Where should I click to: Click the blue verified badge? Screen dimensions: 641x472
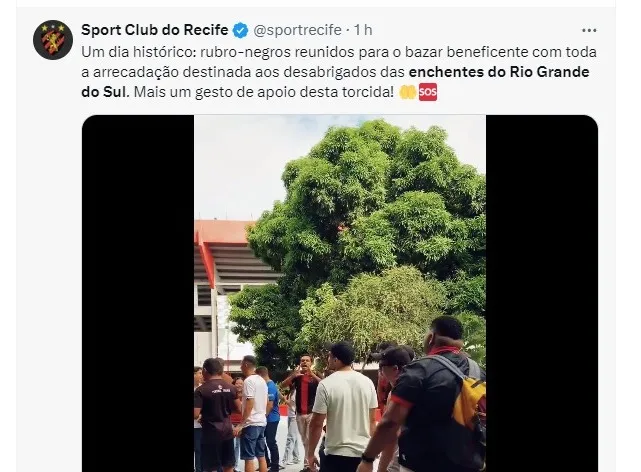pyautogui.click(x=240, y=30)
